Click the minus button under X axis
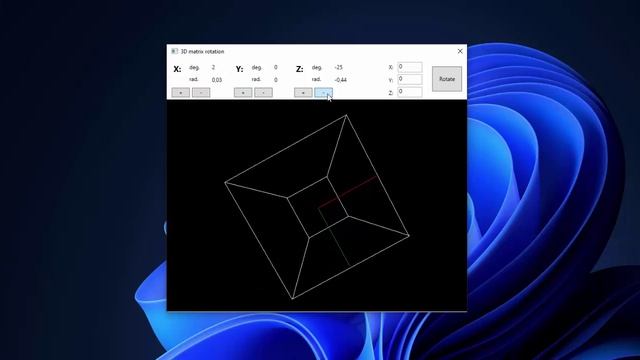This screenshot has height=360, width=640. click(201, 93)
